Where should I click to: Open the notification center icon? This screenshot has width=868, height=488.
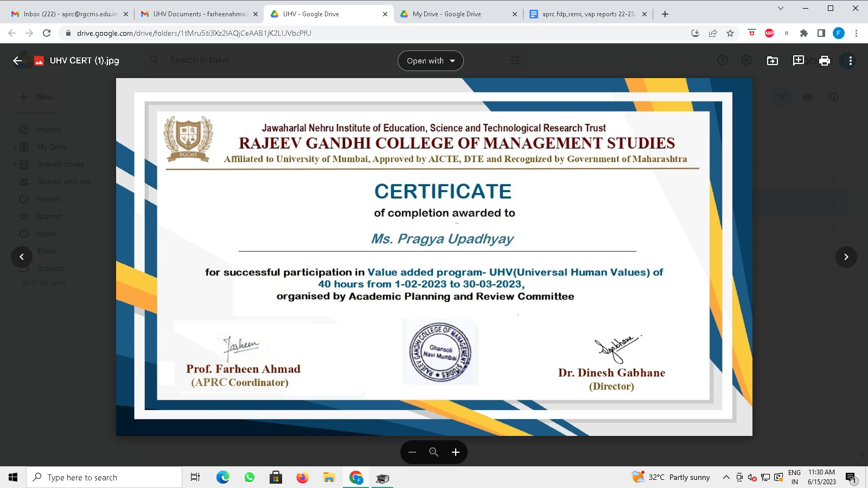click(x=851, y=477)
